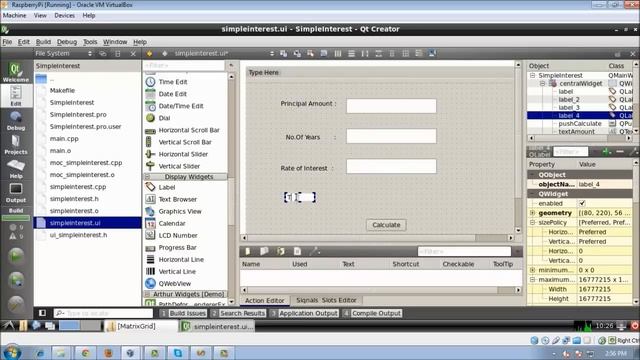
Task: Open Output mode in sidebar
Action: click(x=16, y=193)
